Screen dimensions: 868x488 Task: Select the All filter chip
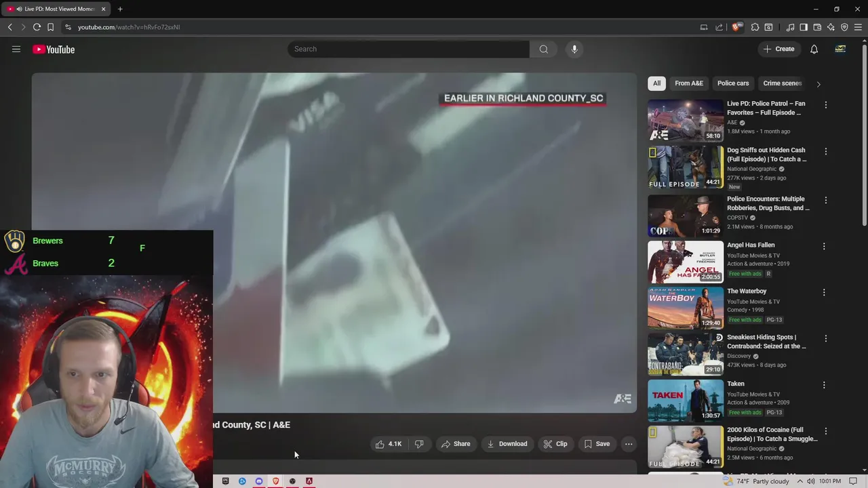click(656, 83)
